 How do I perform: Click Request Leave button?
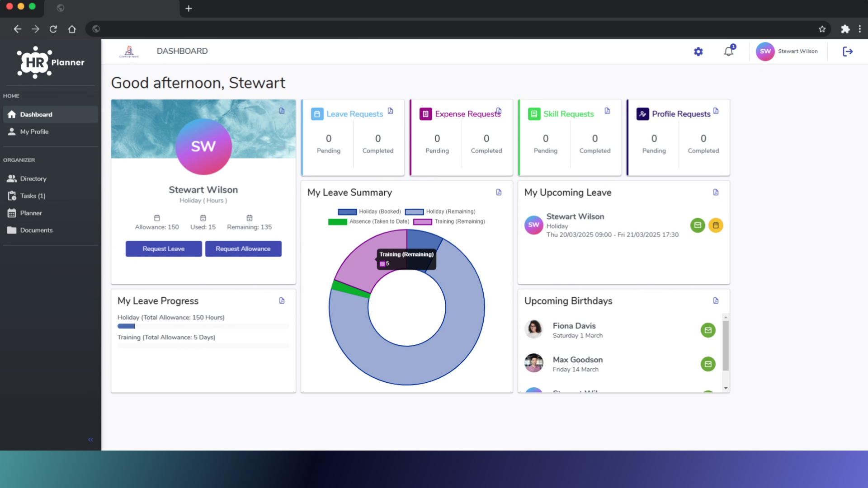tap(164, 249)
